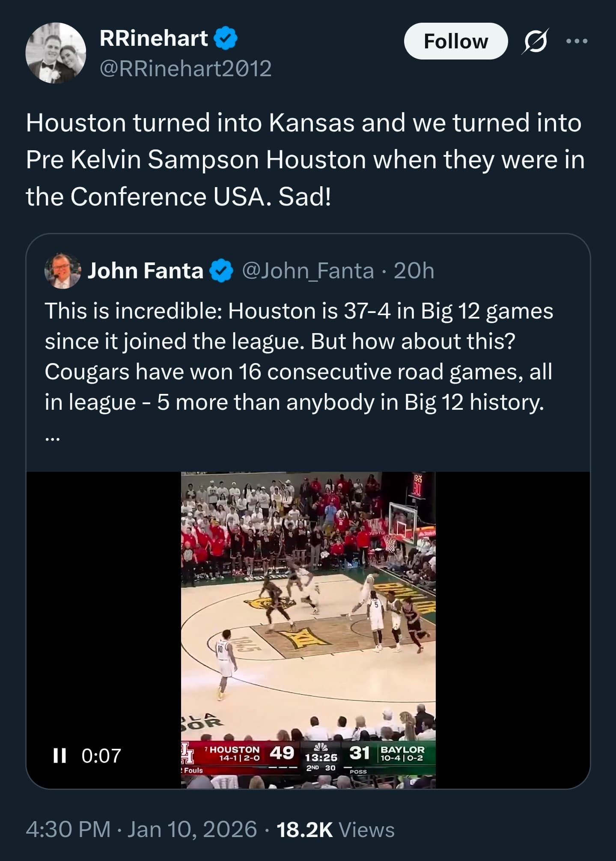Visit the @RRinehart2012 handle
Image resolution: width=616 pixels, height=861 pixels.
click(185, 69)
